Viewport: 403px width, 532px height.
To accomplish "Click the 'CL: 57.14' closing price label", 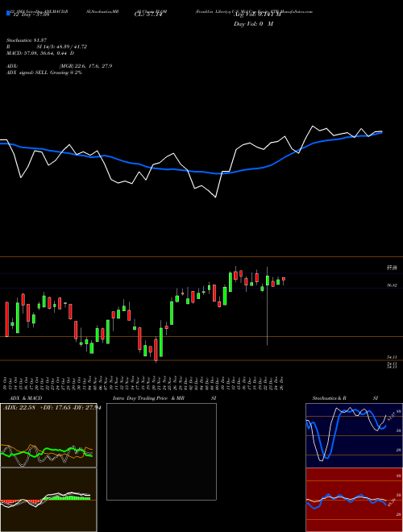I will tap(148, 15).
